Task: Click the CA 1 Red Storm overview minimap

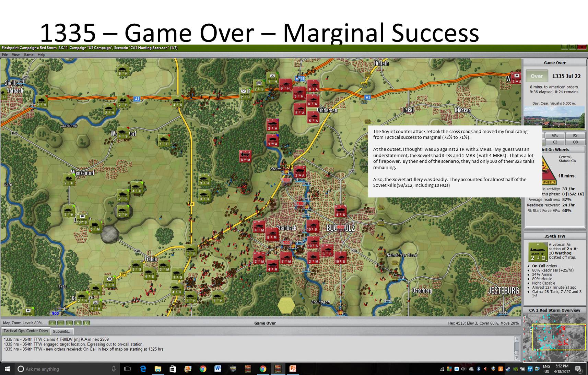Action: pos(554,338)
